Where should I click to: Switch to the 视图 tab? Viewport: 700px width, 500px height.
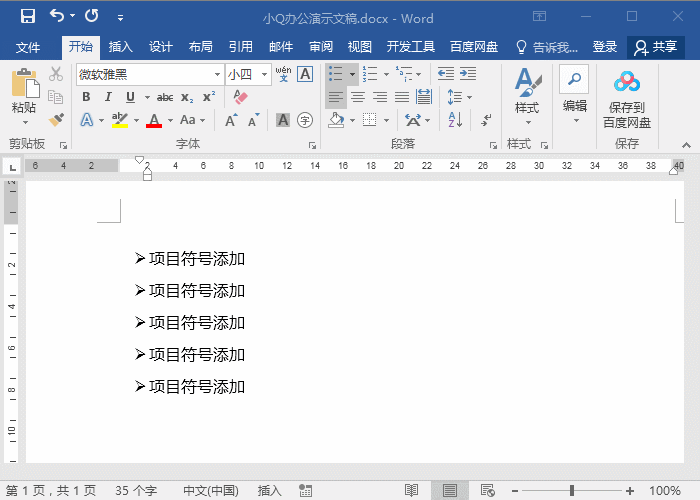359,46
